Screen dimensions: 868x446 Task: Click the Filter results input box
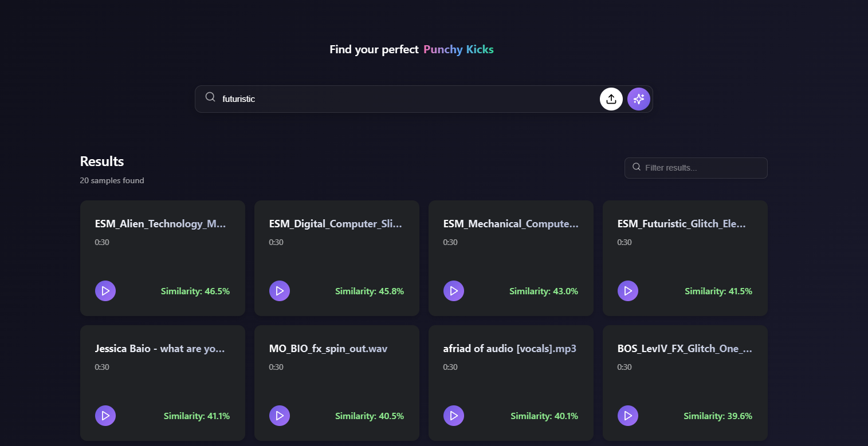[x=702, y=168]
